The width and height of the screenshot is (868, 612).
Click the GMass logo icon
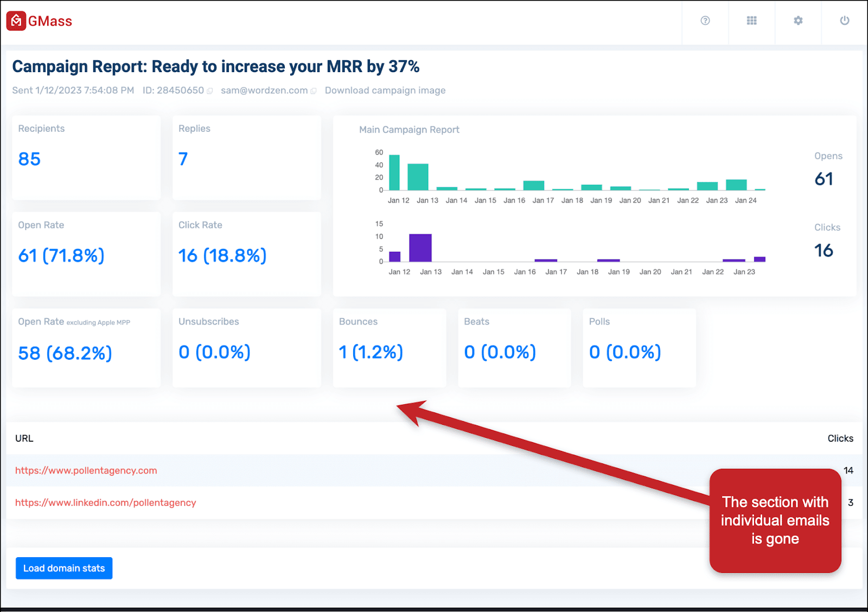(16, 21)
